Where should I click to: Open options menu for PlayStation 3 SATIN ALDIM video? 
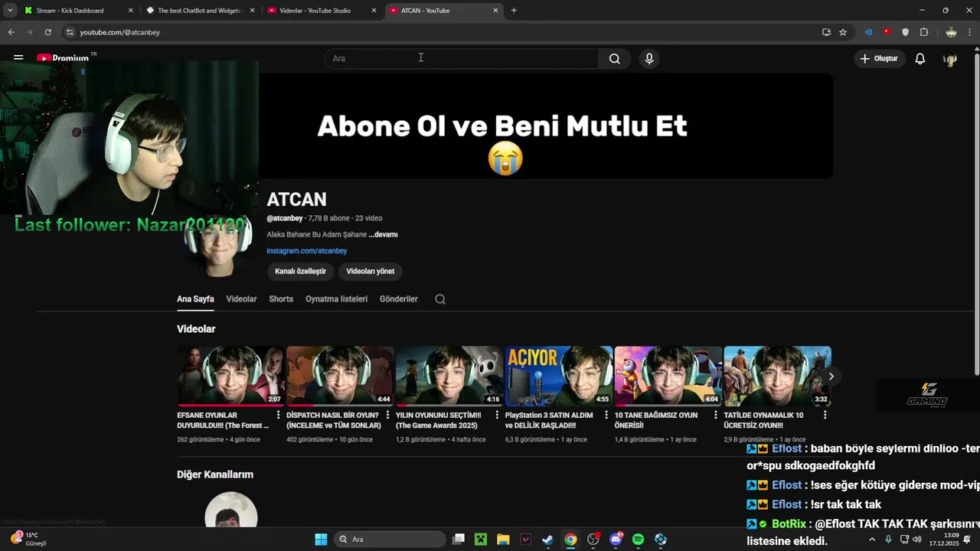(x=606, y=415)
